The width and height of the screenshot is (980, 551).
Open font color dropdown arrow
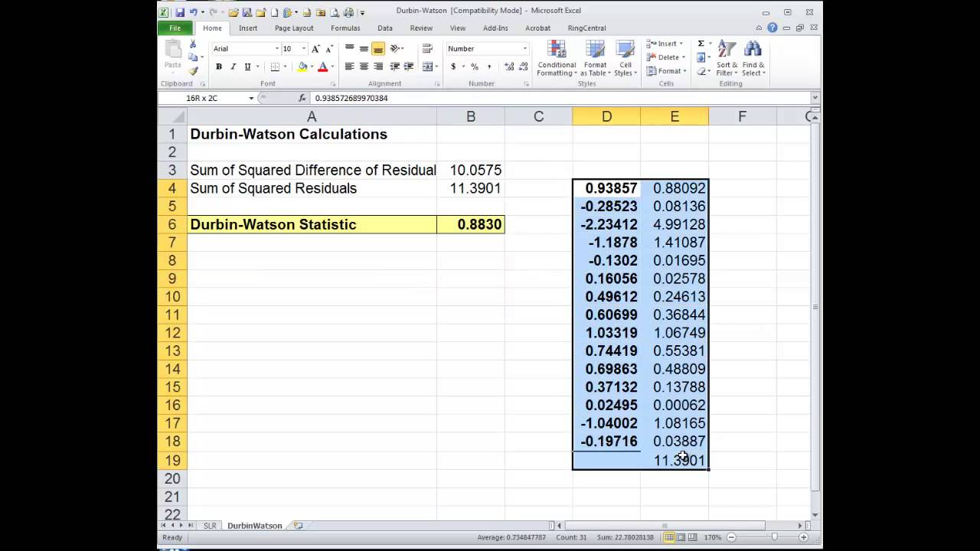tap(332, 67)
